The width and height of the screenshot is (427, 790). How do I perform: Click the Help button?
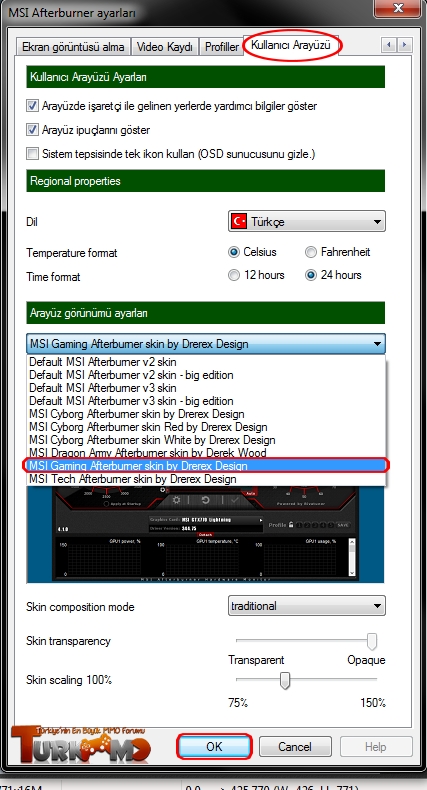click(x=376, y=747)
